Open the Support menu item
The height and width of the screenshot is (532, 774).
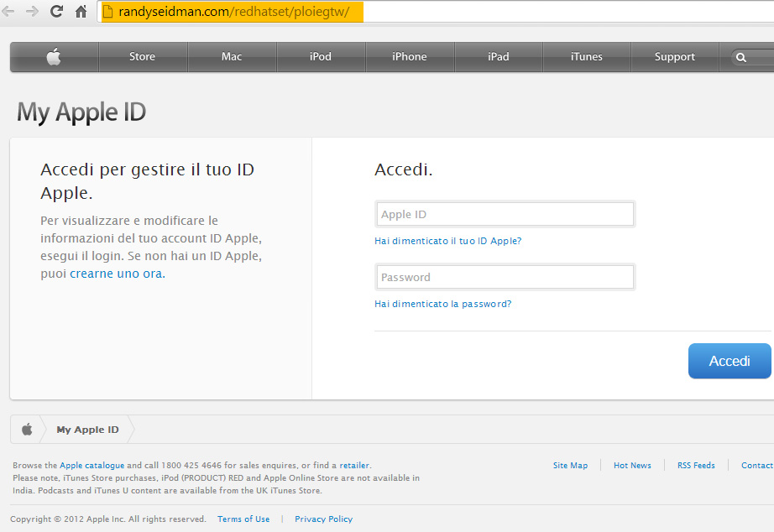(x=675, y=57)
